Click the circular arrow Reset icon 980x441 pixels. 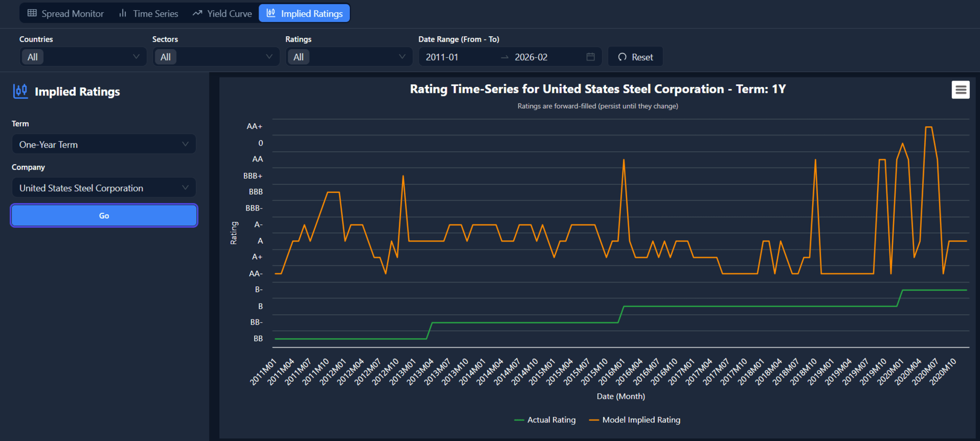coord(622,57)
